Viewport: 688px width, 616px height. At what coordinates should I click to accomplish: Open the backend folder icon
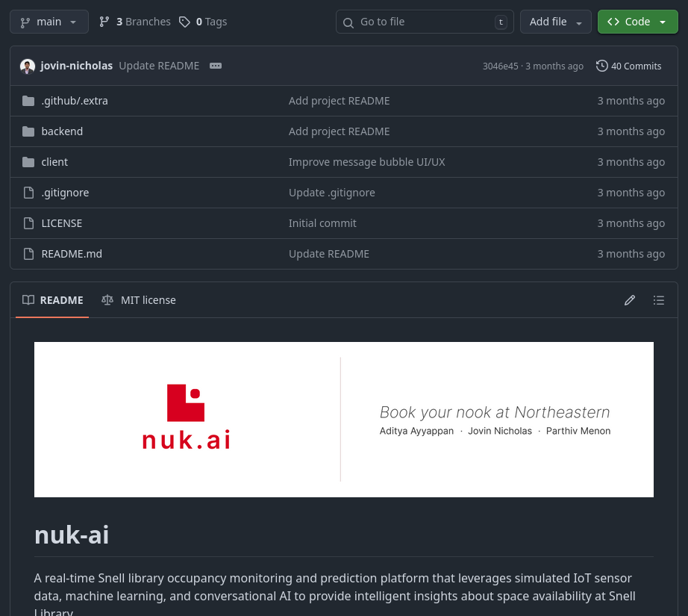[28, 131]
